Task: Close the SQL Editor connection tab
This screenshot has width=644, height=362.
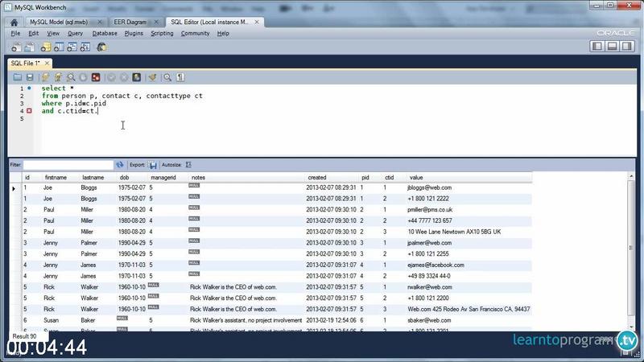Action: tap(257, 23)
